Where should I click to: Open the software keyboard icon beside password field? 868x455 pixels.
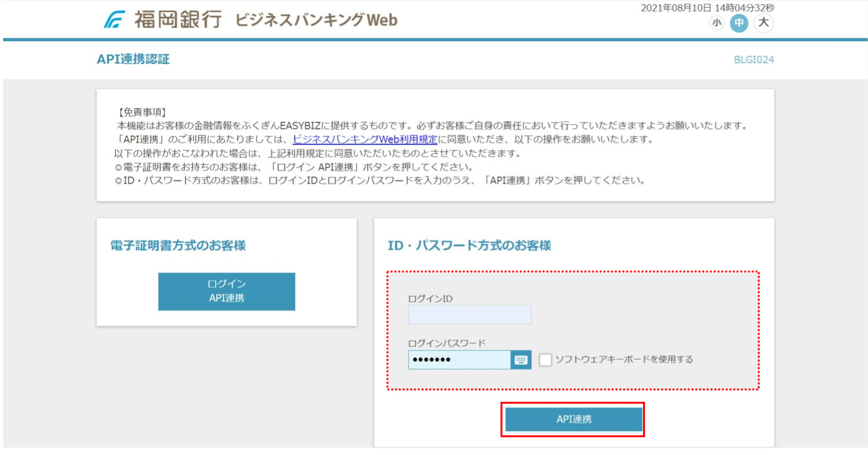click(x=521, y=360)
